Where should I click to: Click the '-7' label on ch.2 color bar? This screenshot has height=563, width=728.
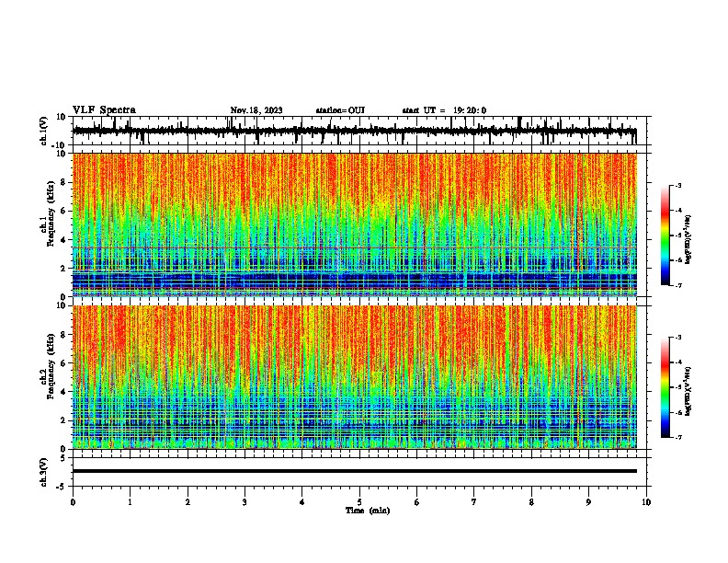(677, 438)
